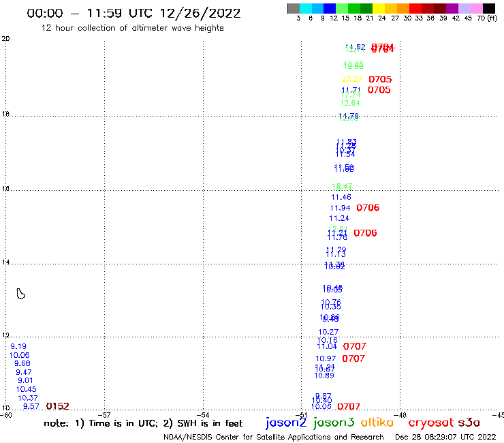Click the jason2 satellite legend label
This screenshot has width=504, height=443.
click(286, 423)
